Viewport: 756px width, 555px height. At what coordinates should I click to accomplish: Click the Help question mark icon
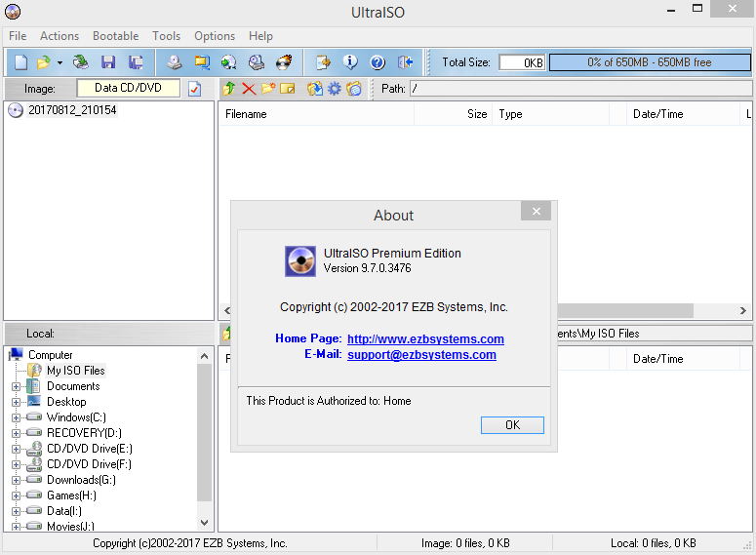378,62
